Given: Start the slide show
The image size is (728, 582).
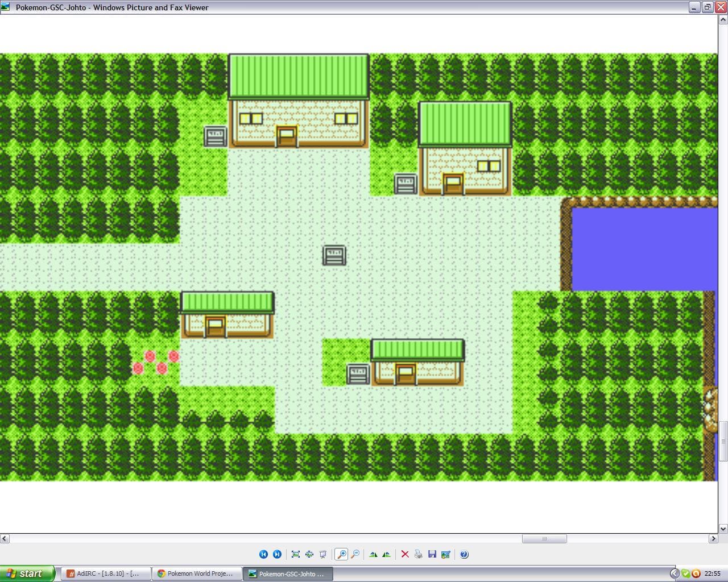Looking at the screenshot, I should pos(323,554).
